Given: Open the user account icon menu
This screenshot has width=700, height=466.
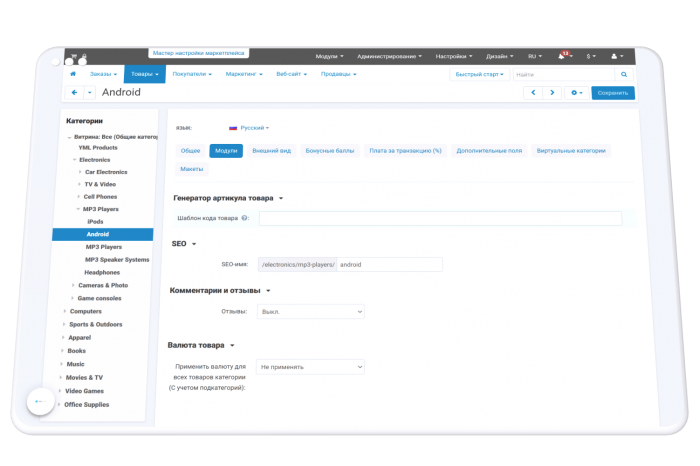Looking at the screenshot, I should coord(617,56).
